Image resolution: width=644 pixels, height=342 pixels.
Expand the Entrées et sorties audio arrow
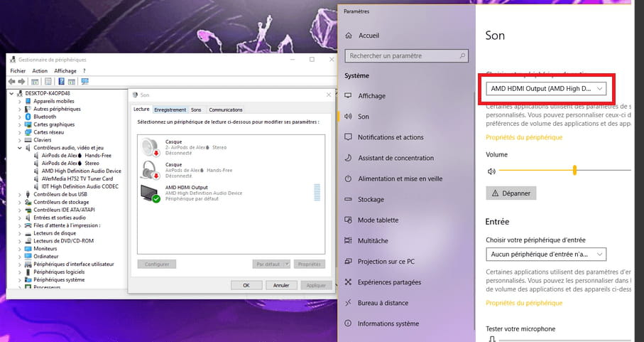pyautogui.click(x=20, y=218)
